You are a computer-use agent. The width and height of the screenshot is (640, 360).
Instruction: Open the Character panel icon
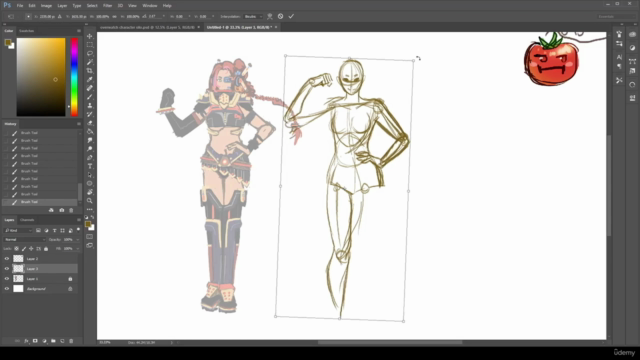click(x=619, y=57)
